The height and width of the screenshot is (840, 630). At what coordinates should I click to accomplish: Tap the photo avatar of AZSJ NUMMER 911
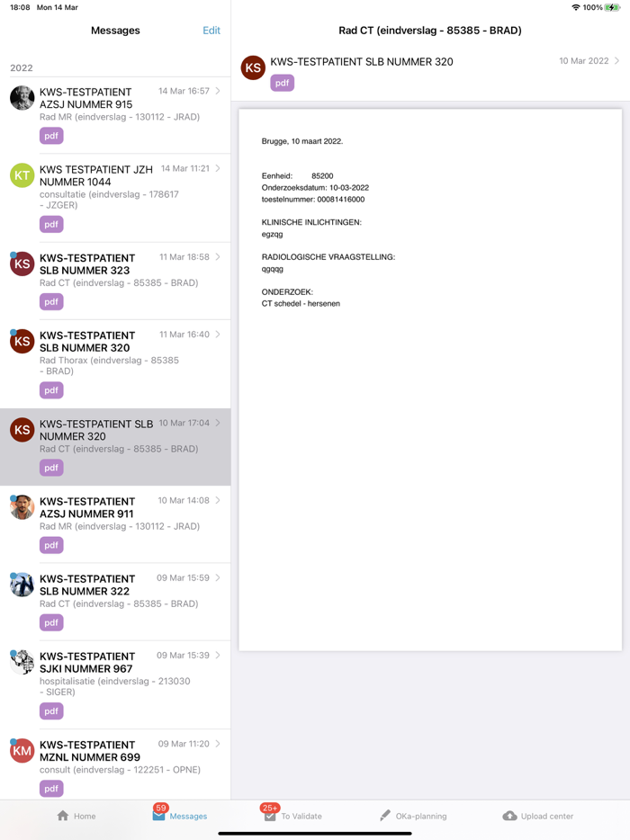(22, 507)
